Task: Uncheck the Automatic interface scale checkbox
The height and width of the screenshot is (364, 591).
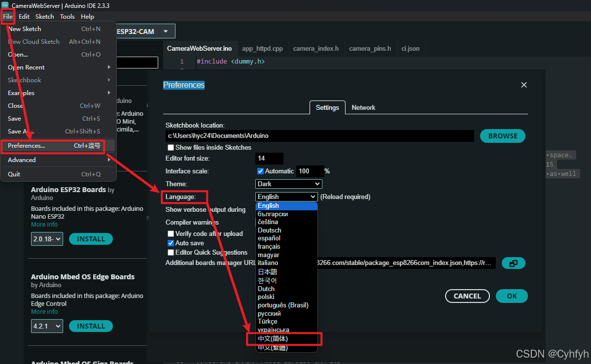Action: (x=260, y=171)
